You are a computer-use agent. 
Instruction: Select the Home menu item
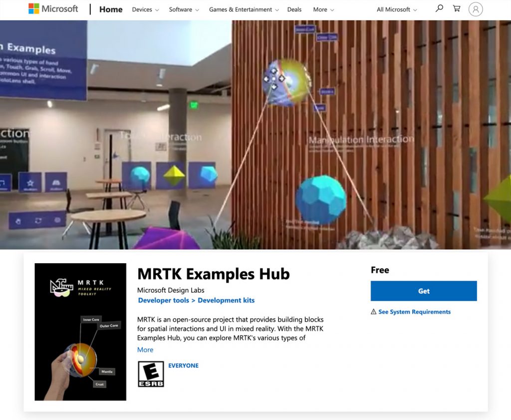click(x=111, y=9)
